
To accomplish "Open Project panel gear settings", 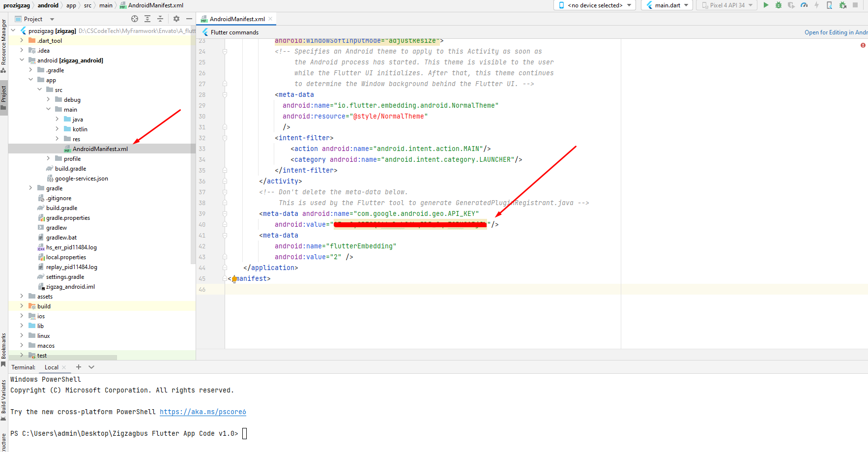I will (176, 19).
